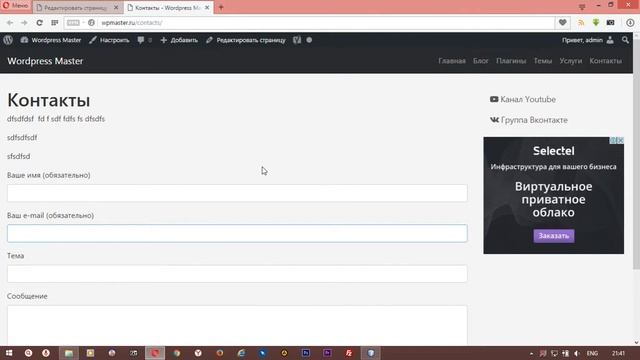
Task: Reload the current page
Action: (x=39, y=23)
